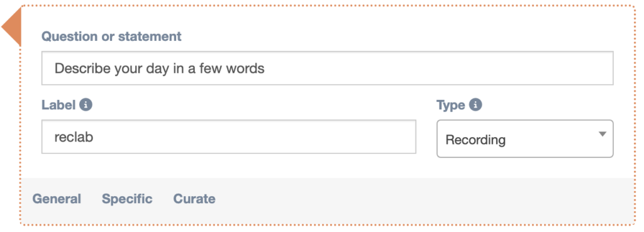Go to the Curate tab

[x=194, y=199]
